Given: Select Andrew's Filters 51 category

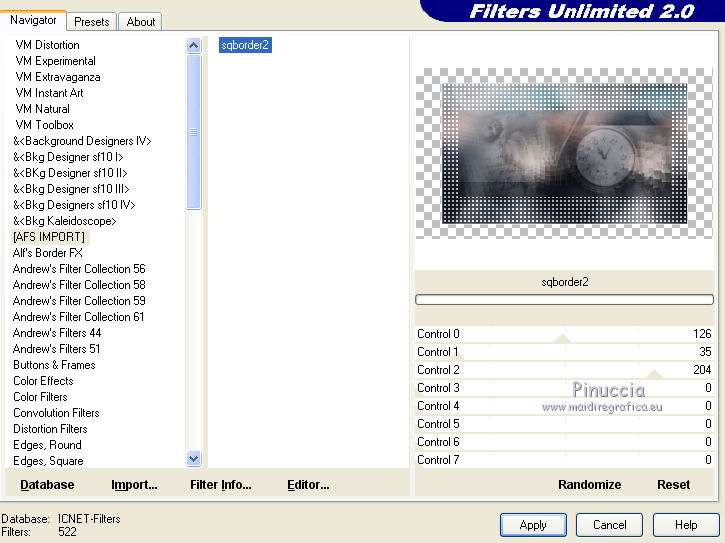Looking at the screenshot, I should coord(56,349).
